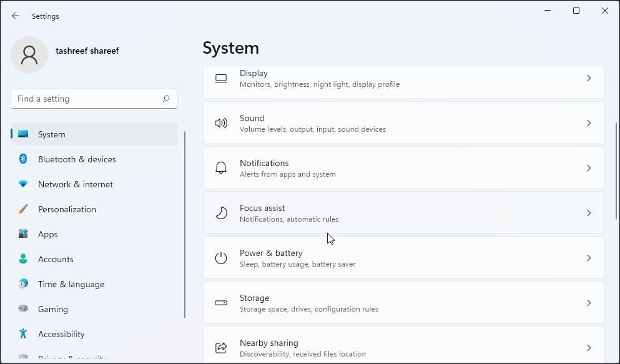620x364 pixels.
Task: Expand Nearby sharing chevron
Action: tap(589, 348)
